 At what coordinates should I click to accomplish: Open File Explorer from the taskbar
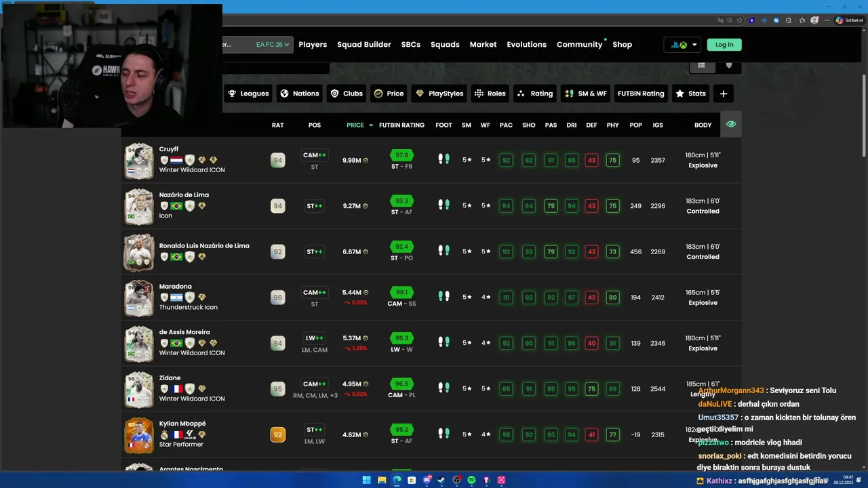382,480
